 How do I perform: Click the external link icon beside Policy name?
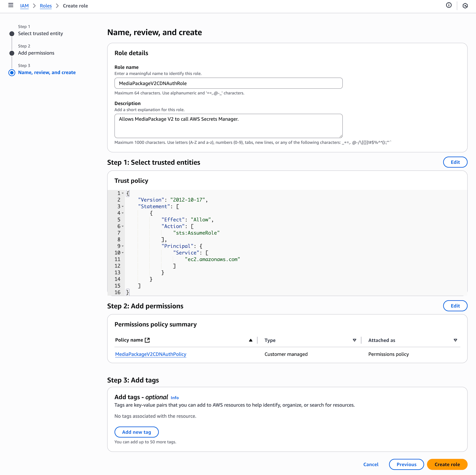tap(147, 340)
